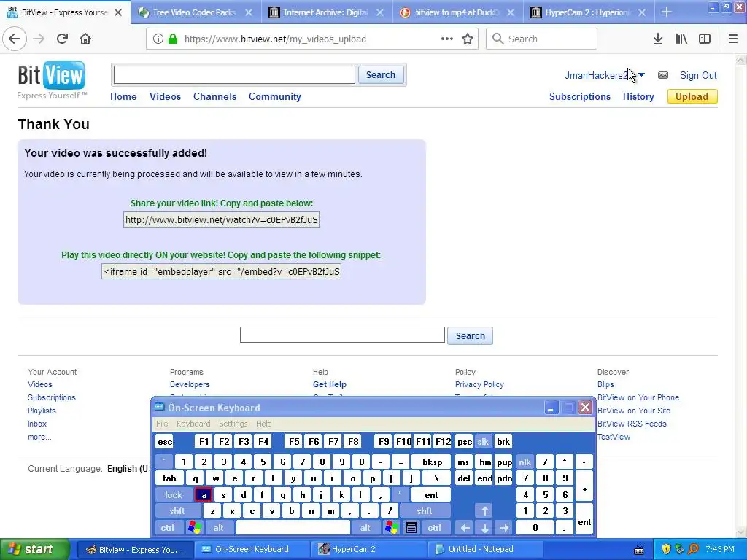This screenshot has height=560, width=747.
Task: Toggle the right alt key on keyboard
Action: tap(365, 528)
